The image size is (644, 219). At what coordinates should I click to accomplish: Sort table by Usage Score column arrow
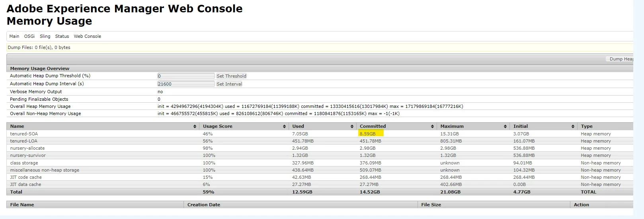point(284,127)
